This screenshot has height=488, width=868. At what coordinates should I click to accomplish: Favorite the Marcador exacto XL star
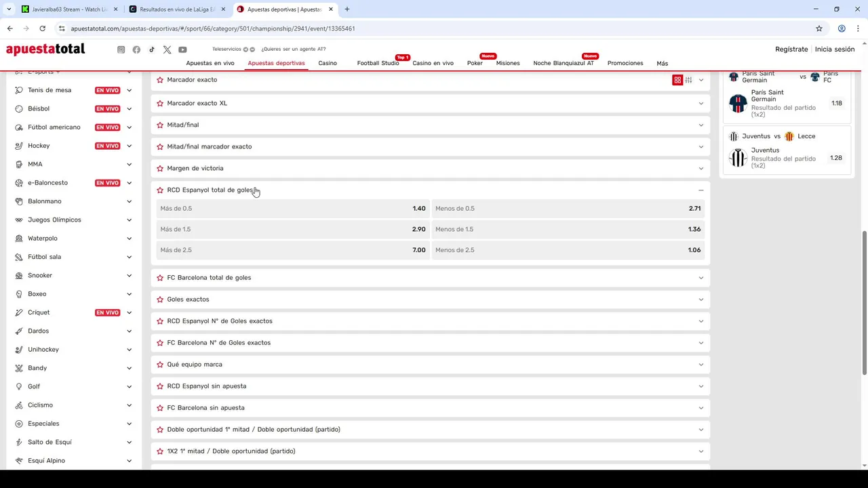click(160, 103)
